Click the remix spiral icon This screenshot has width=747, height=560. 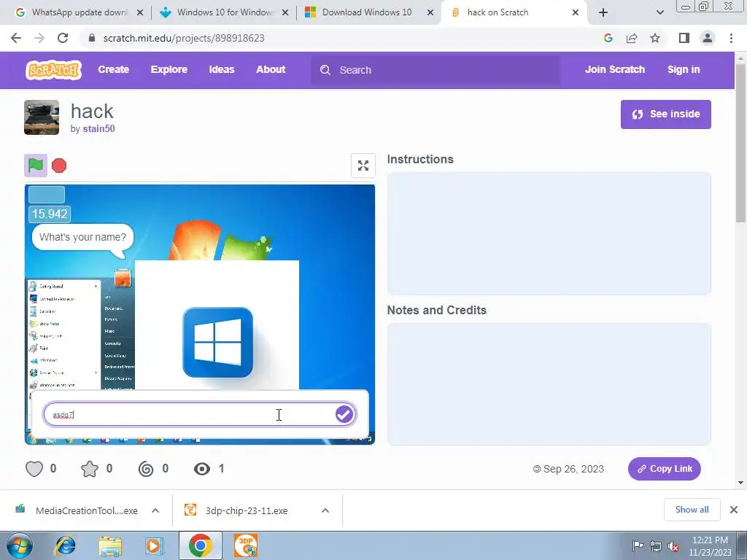pyautogui.click(x=146, y=469)
